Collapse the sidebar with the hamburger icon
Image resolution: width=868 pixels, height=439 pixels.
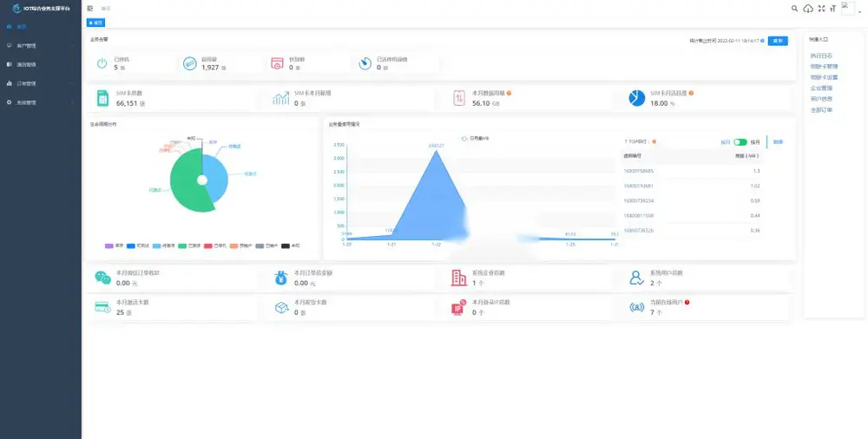[90, 9]
